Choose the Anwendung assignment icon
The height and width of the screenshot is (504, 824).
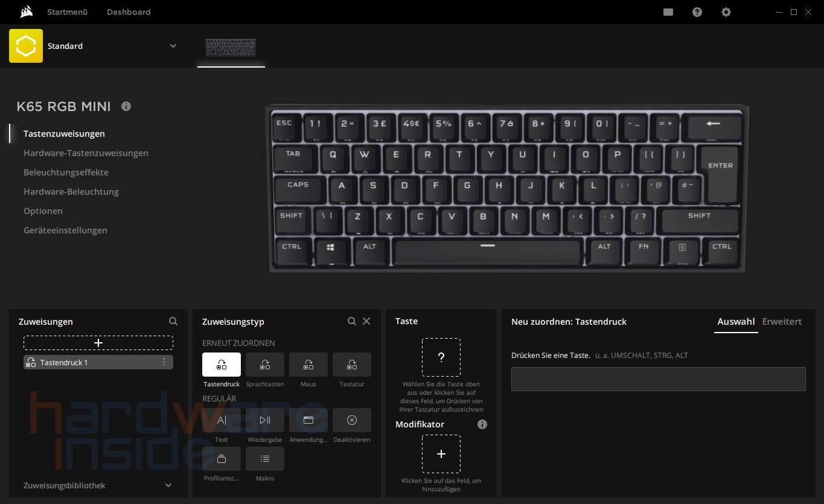(x=308, y=419)
